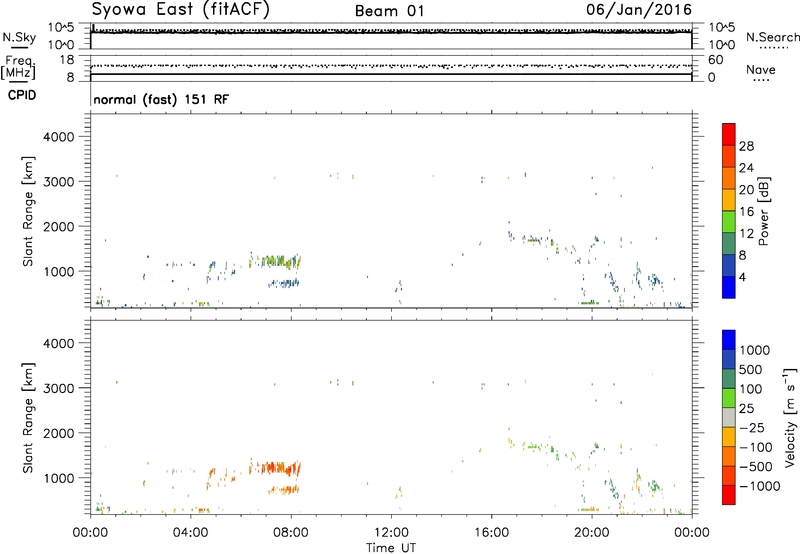Click the 'Velocity [m s-1]' axis label
The width and height of the screenshot is (800, 554).
pyautogui.click(x=789, y=417)
